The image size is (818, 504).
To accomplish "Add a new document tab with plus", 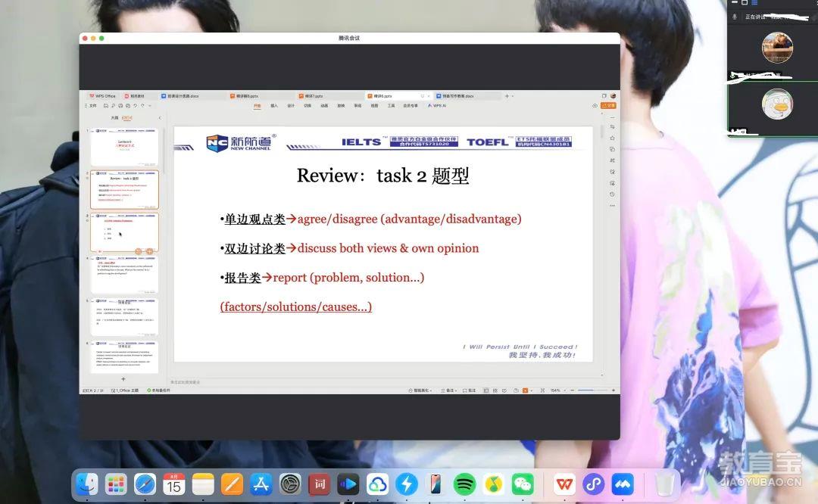I will click(507, 96).
